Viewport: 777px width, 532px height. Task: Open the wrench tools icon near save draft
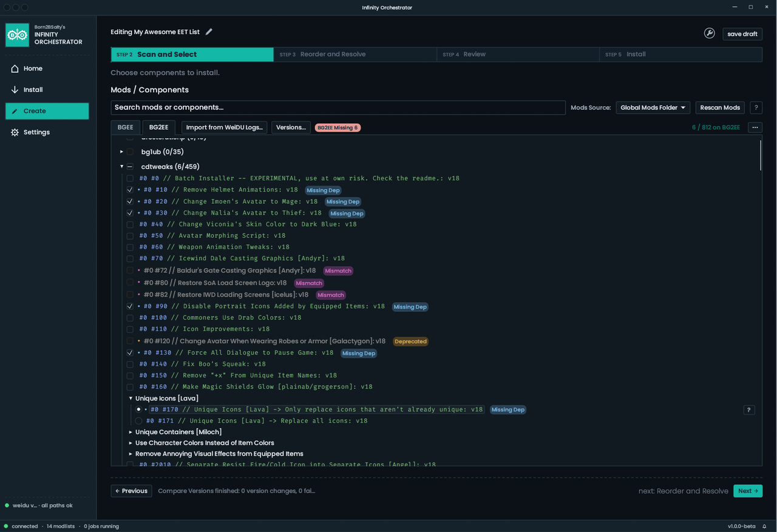pyautogui.click(x=709, y=33)
